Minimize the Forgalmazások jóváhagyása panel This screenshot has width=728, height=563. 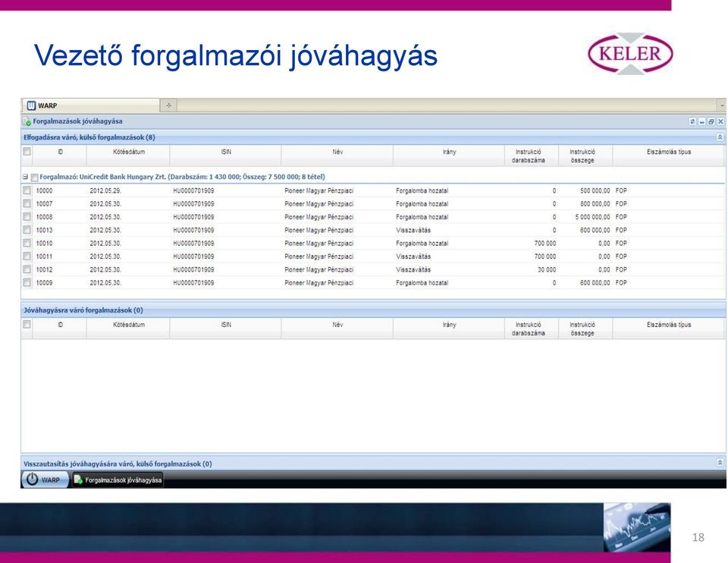coord(701,121)
